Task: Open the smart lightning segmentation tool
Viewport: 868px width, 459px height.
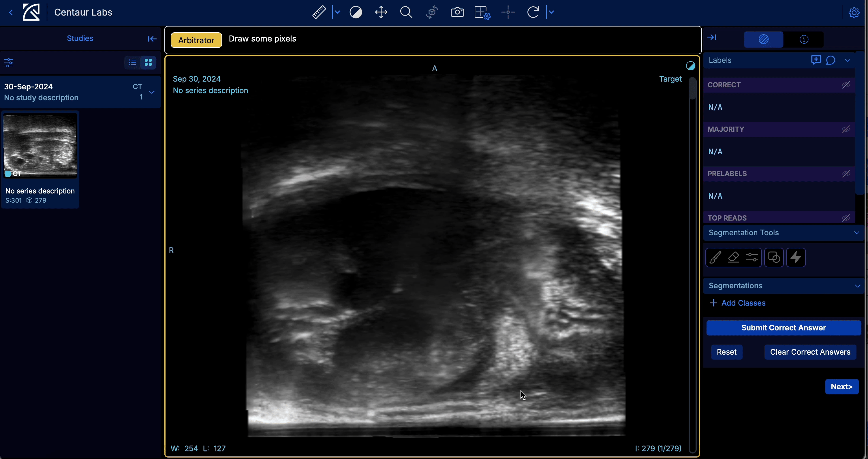Action: click(796, 257)
